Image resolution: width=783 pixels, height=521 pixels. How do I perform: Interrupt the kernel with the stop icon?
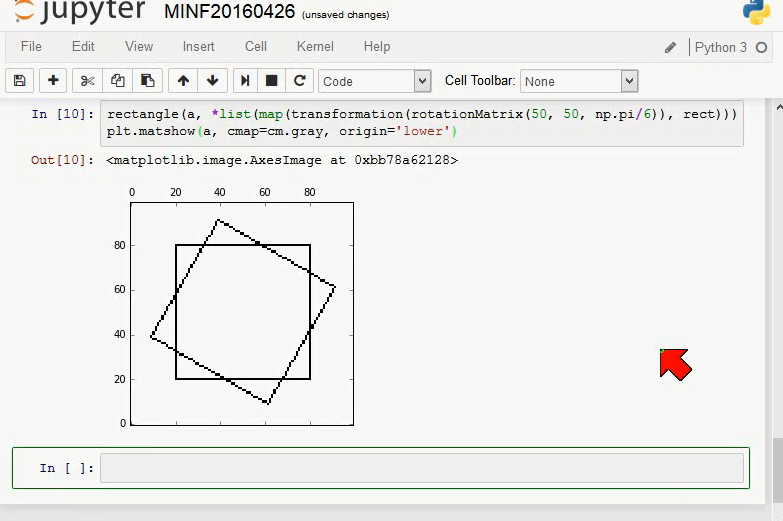click(x=271, y=80)
